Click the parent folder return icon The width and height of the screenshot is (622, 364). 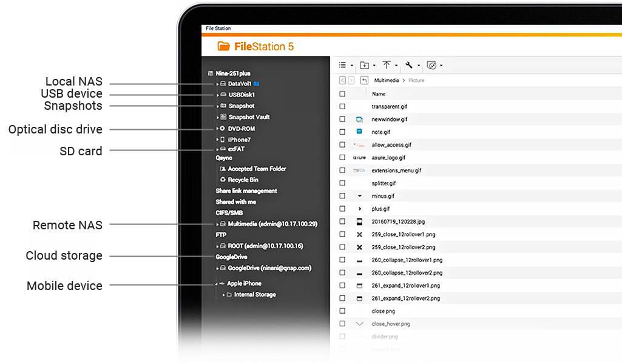pos(364,81)
